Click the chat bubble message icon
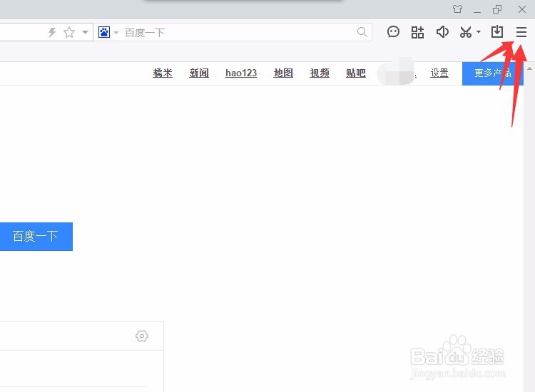535x392 pixels. [393, 32]
